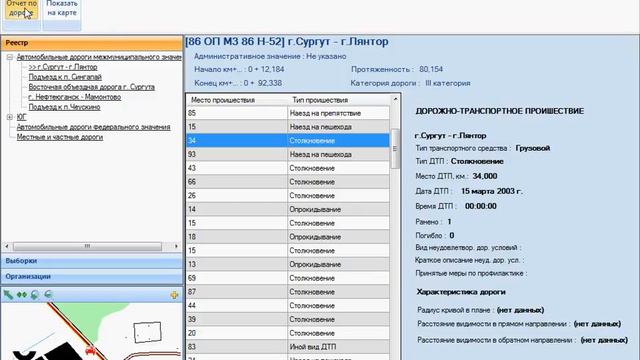Select '>> г.Сургут - г.Лянтор' in tree
Image resolution: width=640 pixels, height=360 pixels.
coord(63,67)
